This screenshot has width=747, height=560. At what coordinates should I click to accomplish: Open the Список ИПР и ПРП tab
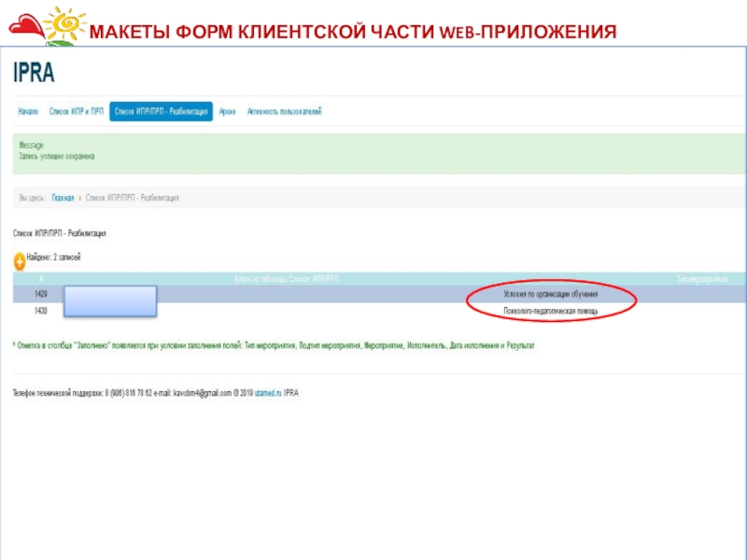(77, 111)
